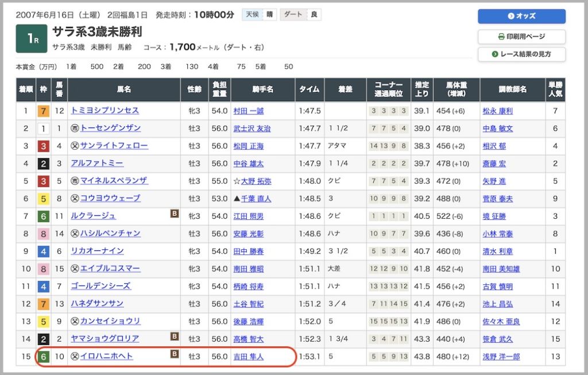This screenshot has height=375, width=588.
Task: Open horse カンセイショウリ
Action: click(110, 322)
